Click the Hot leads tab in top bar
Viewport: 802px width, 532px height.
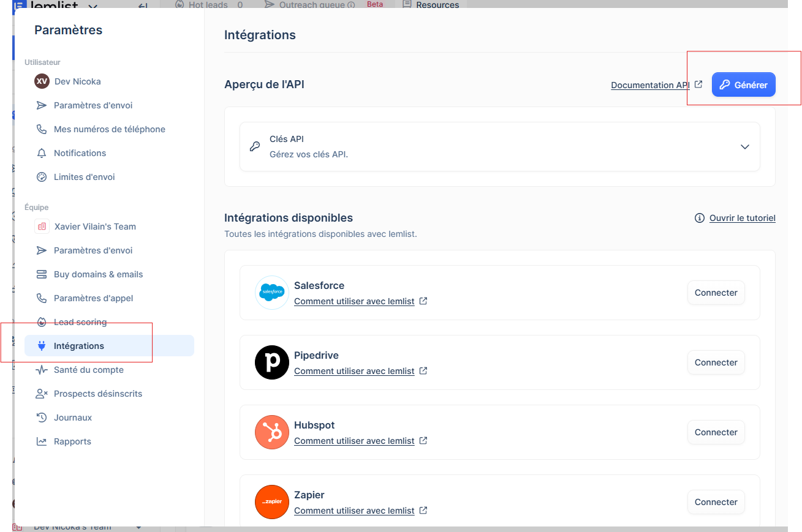(208, 5)
